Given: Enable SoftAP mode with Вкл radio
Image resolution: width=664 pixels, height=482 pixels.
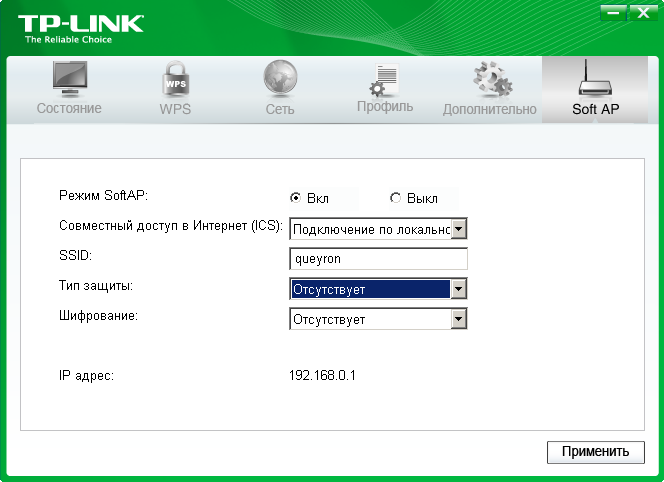Looking at the screenshot, I should pos(295,198).
